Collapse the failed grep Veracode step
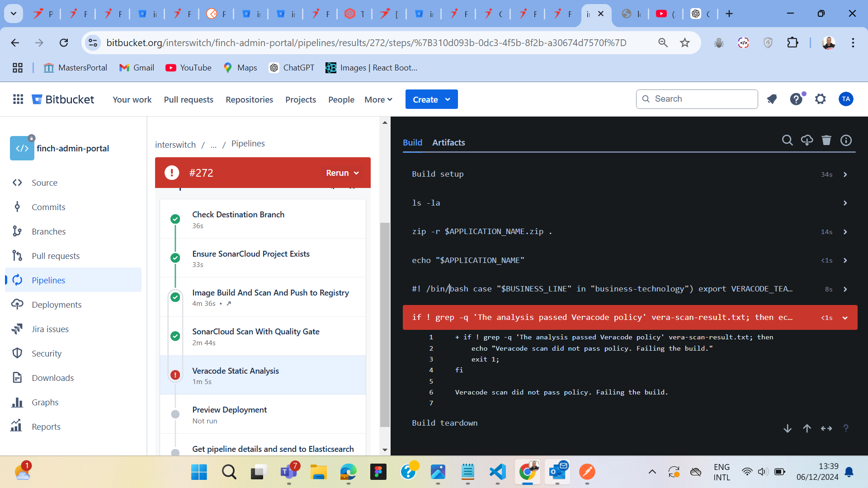The image size is (868, 488). click(845, 318)
